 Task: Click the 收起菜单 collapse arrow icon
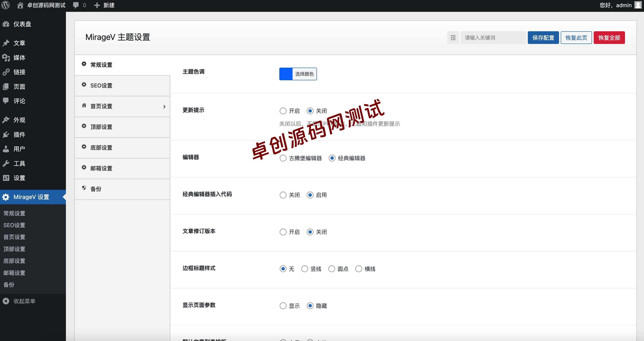coord(6,301)
